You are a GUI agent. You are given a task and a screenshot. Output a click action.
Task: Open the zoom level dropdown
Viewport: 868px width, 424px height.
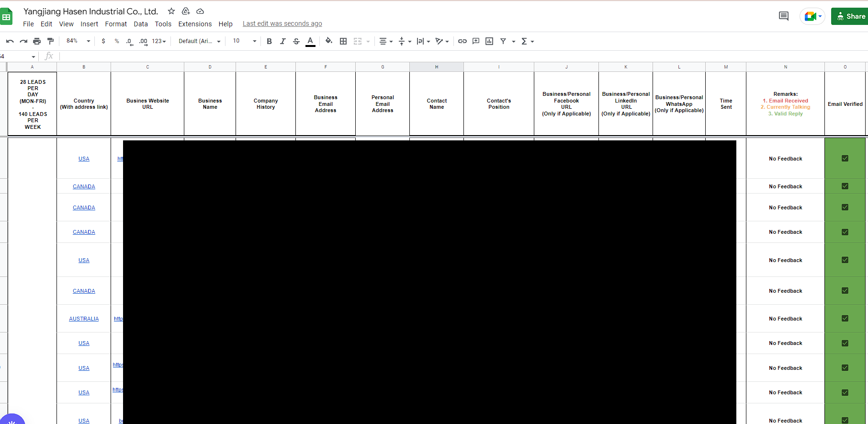tap(78, 41)
